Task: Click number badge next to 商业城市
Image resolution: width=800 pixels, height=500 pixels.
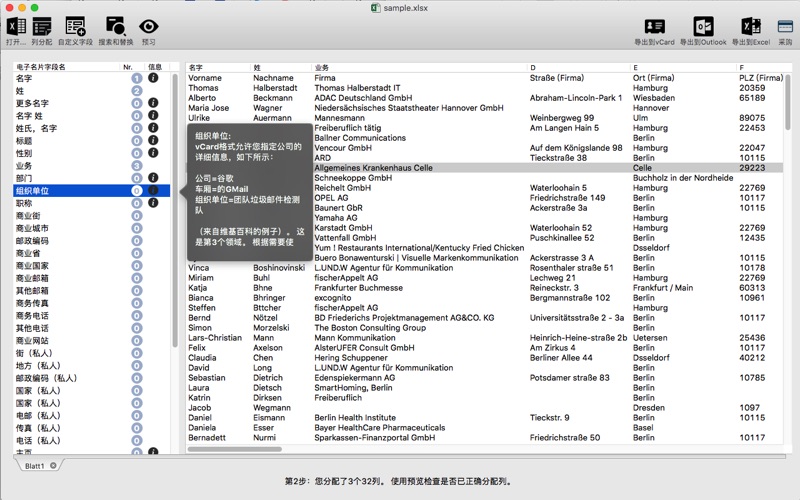Action: 137,228
